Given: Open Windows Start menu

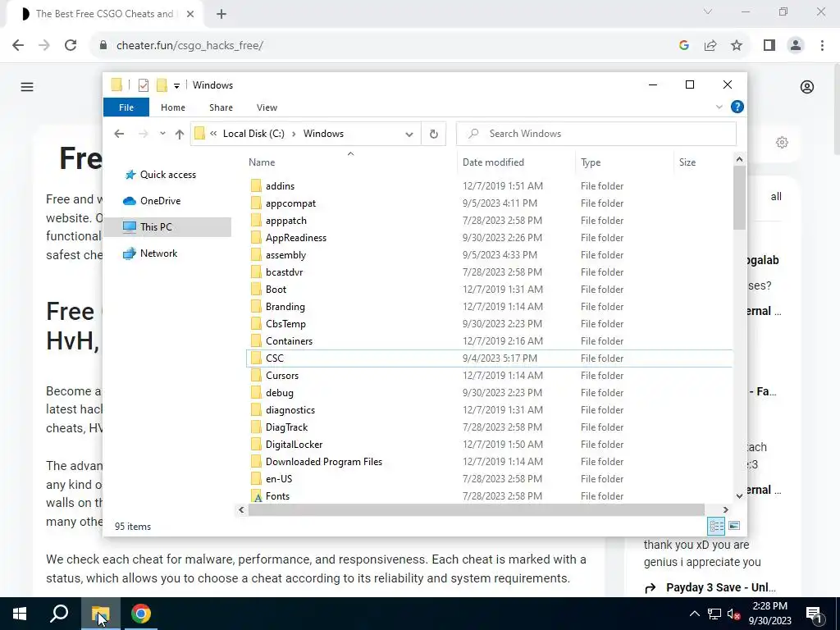Looking at the screenshot, I should click(x=20, y=614).
